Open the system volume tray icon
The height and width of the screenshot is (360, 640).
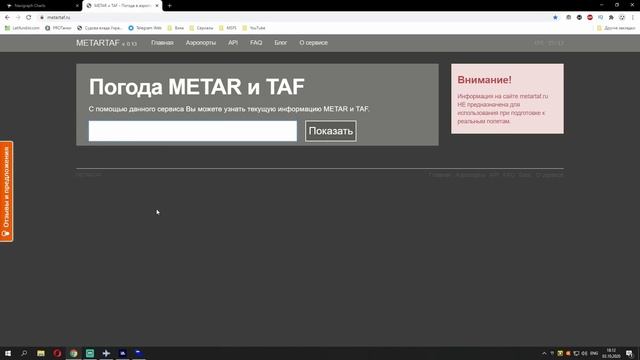tap(584, 353)
